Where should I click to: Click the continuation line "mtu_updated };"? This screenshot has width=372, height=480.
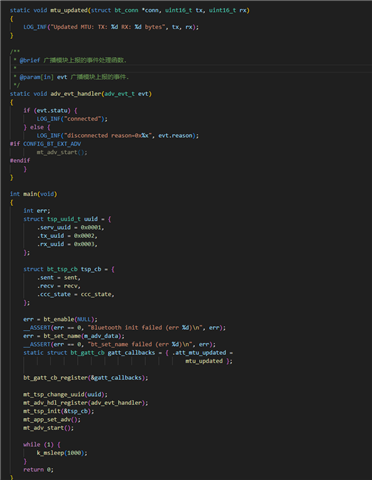pos(209,361)
